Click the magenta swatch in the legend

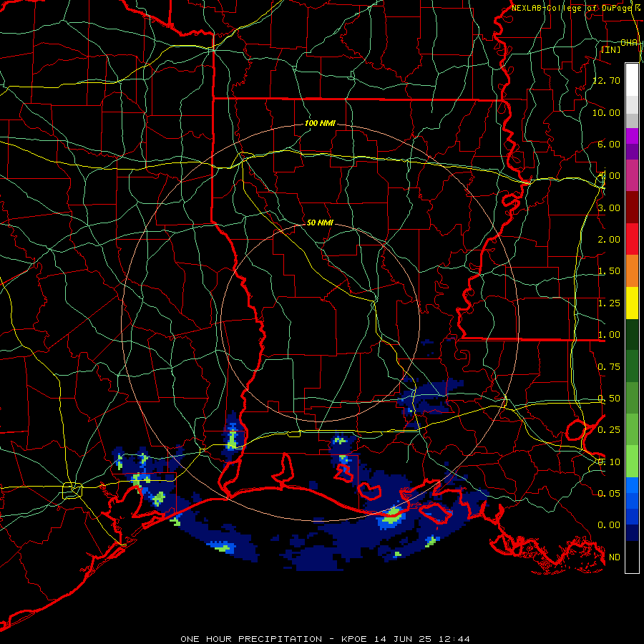632,135
